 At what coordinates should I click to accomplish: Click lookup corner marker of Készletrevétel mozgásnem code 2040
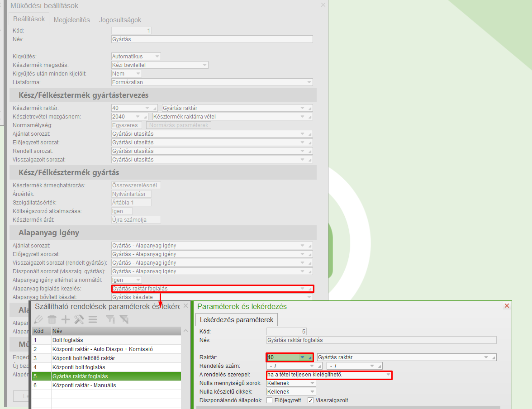point(146,117)
